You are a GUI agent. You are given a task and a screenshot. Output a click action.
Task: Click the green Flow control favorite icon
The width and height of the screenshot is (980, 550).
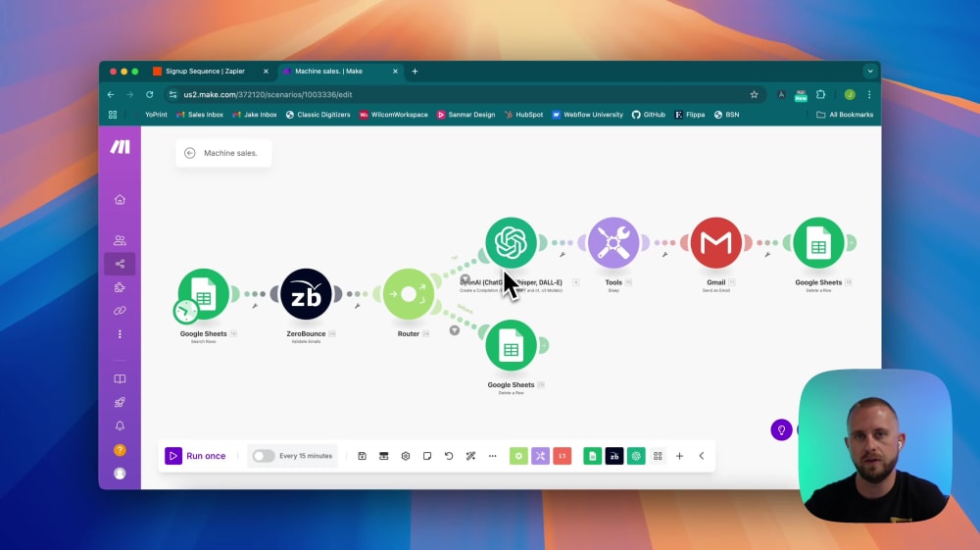click(x=518, y=456)
